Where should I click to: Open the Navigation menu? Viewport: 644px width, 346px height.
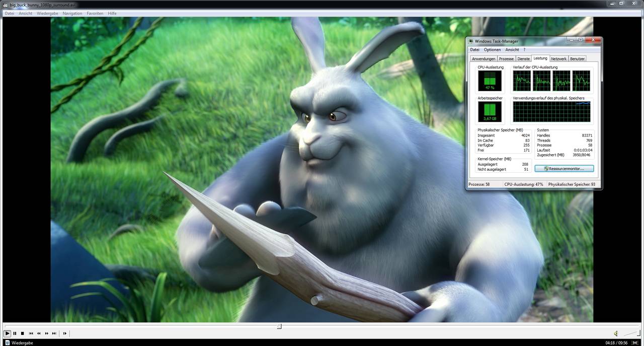[72, 14]
